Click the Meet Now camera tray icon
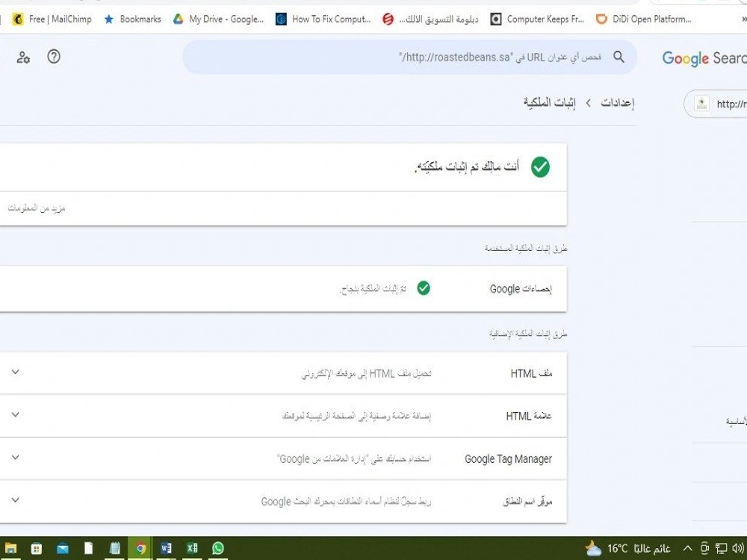The height and width of the screenshot is (560, 747). pyautogui.click(x=704, y=549)
